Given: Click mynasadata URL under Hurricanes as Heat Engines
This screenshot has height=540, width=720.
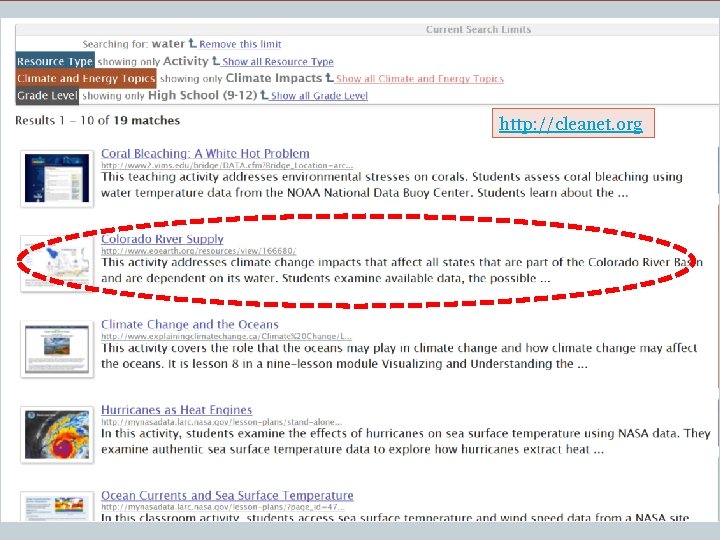Looking at the screenshot, I should [221, 422].
